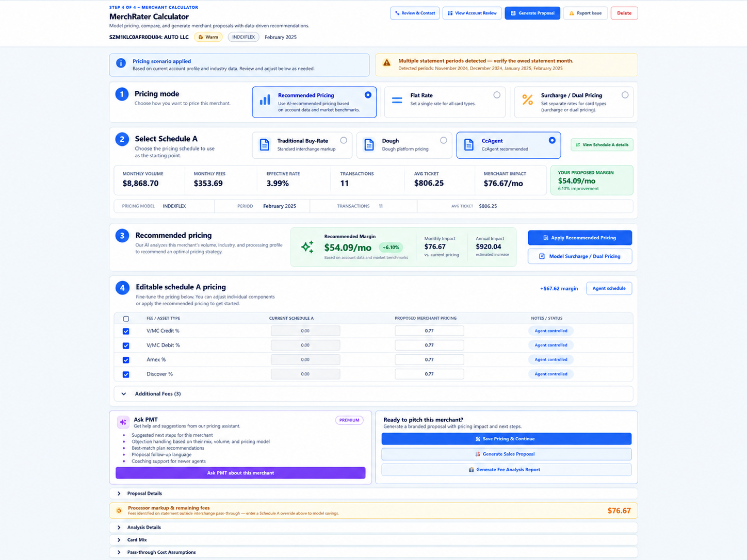Click the equals icon for Flat Rate
The width and height of the screenshot is (747, 560).
[x=397, y=101]
